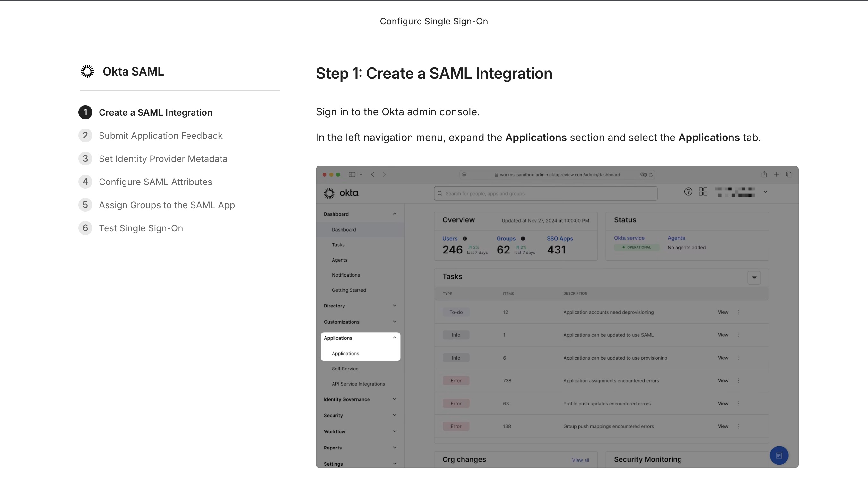Click the browser share icon

(x=764, y=174)
